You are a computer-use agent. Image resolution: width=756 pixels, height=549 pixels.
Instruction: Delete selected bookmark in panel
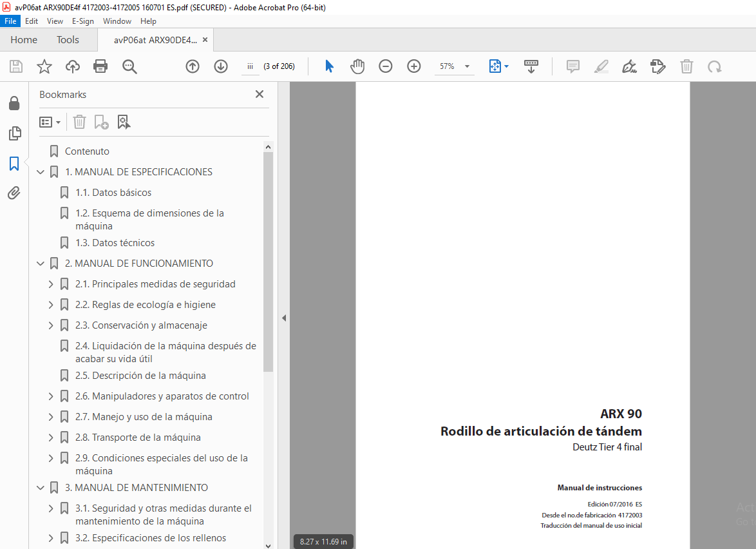79,122
